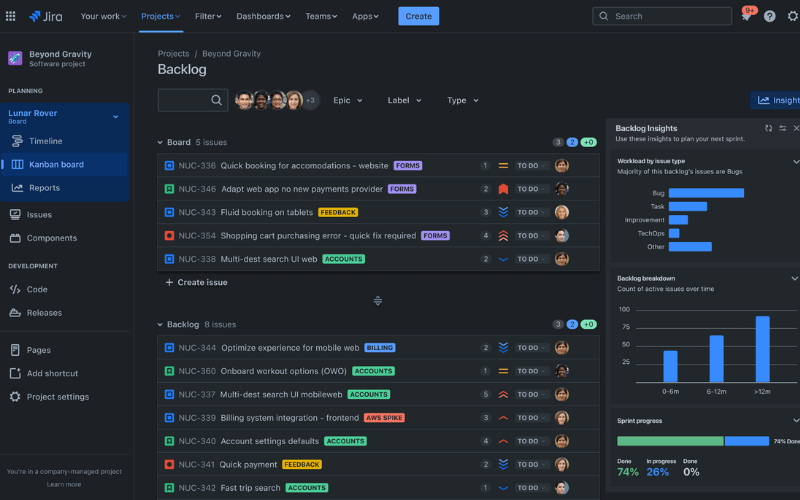Click assignee avatar on NUC-354 row
The width and height of the screenshot is (800, 500).
coord(562,236)
